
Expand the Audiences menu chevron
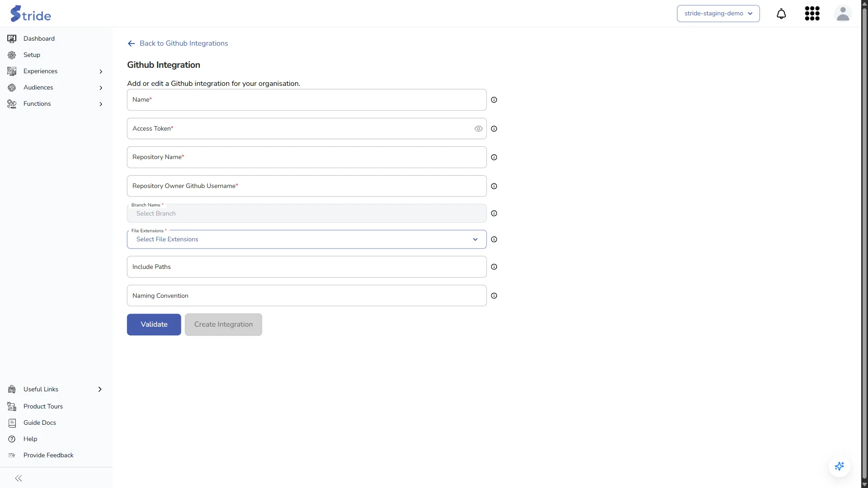click(101, 88)
